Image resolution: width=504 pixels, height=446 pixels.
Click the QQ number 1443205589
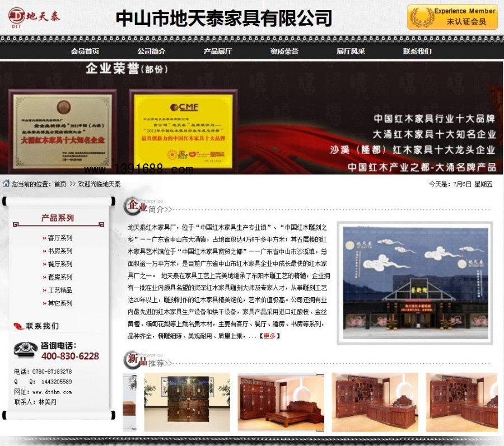pos(57,382)
